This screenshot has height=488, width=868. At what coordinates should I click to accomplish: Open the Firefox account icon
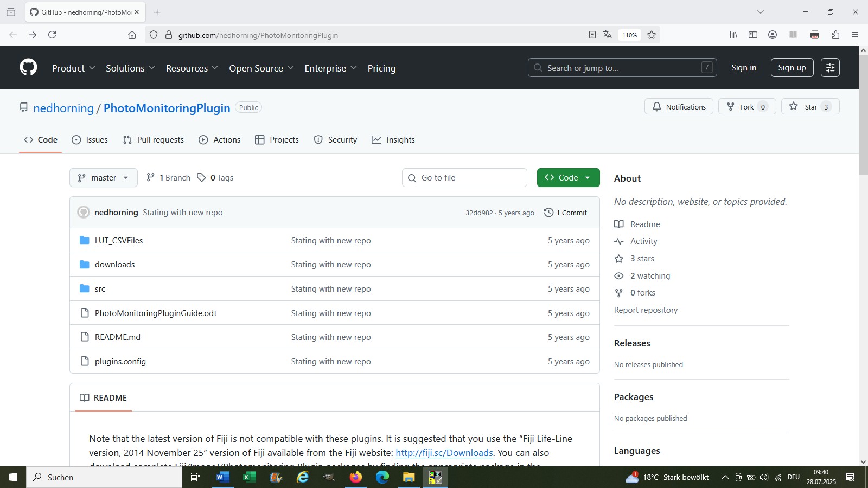pyautogui.click(x=773, y=35)
